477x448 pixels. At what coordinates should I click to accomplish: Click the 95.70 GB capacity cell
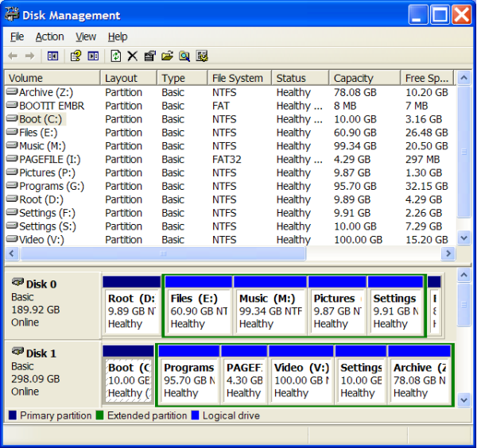(x=355, y=186)
